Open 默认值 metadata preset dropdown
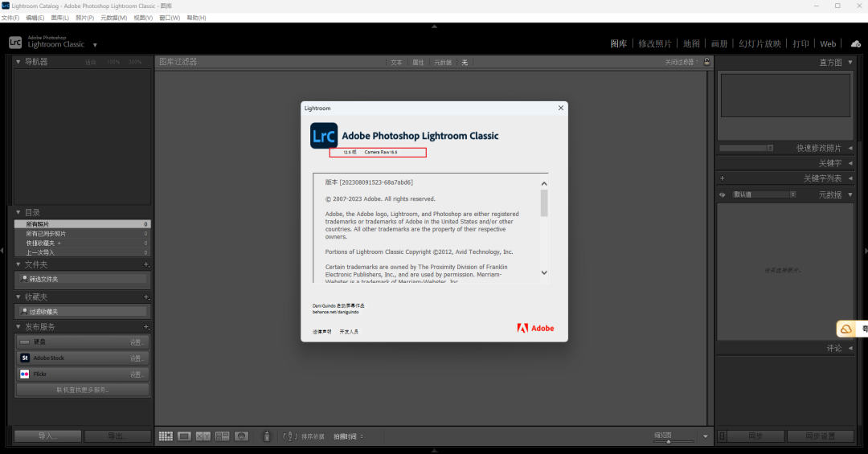The height and width of the screenshot is (454, 868). click(764, 195)
